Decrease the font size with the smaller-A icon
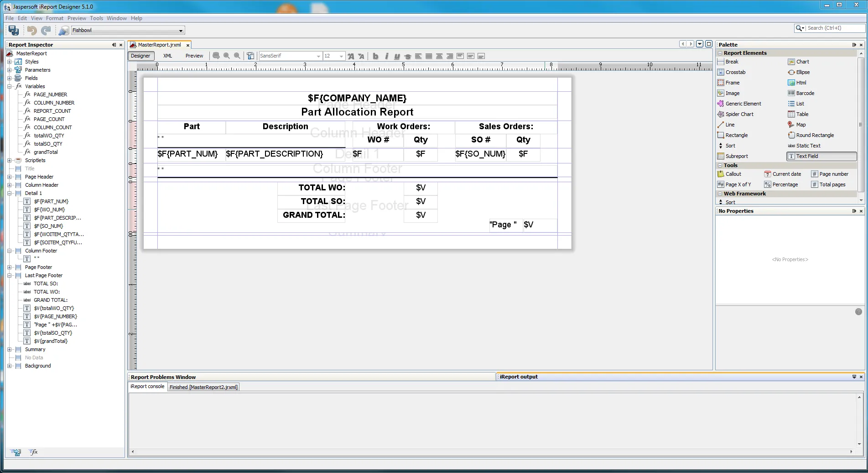 pyautogui.click(x=361, y=56)
